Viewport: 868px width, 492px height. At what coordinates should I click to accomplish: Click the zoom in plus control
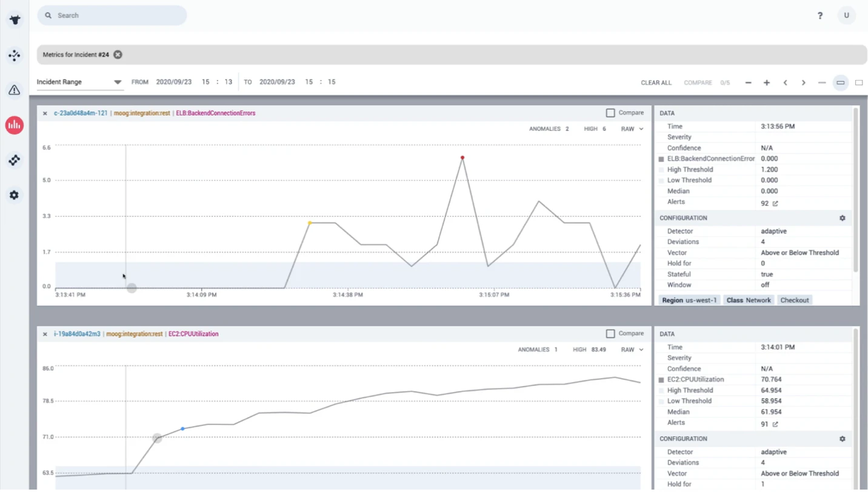point(766,82)
